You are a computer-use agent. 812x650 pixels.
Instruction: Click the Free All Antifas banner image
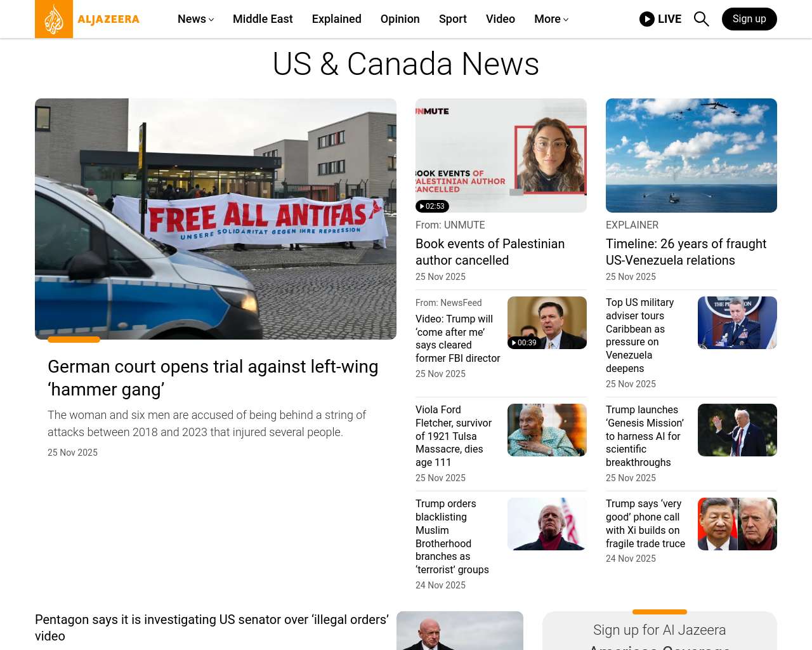[216, 219]
